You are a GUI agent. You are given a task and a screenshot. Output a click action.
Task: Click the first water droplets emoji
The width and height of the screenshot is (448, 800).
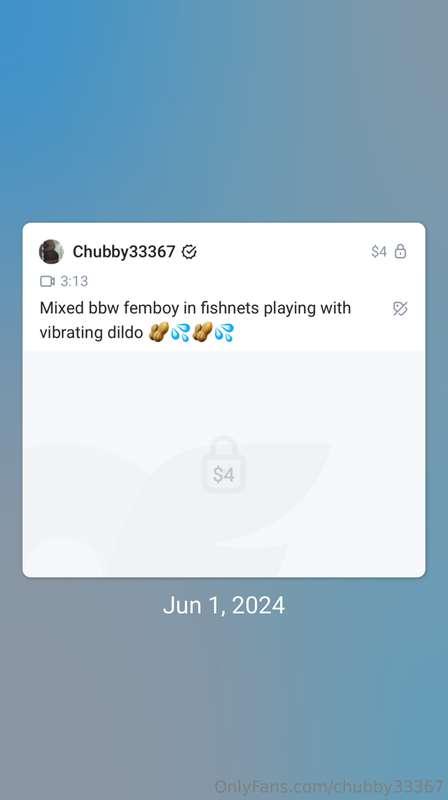[x=180, y=332]
